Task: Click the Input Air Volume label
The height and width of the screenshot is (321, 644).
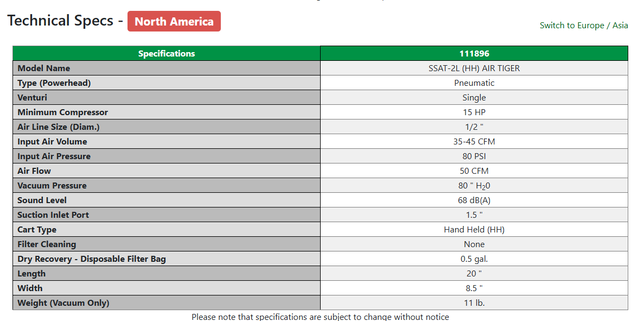Action: click(167, 142)
